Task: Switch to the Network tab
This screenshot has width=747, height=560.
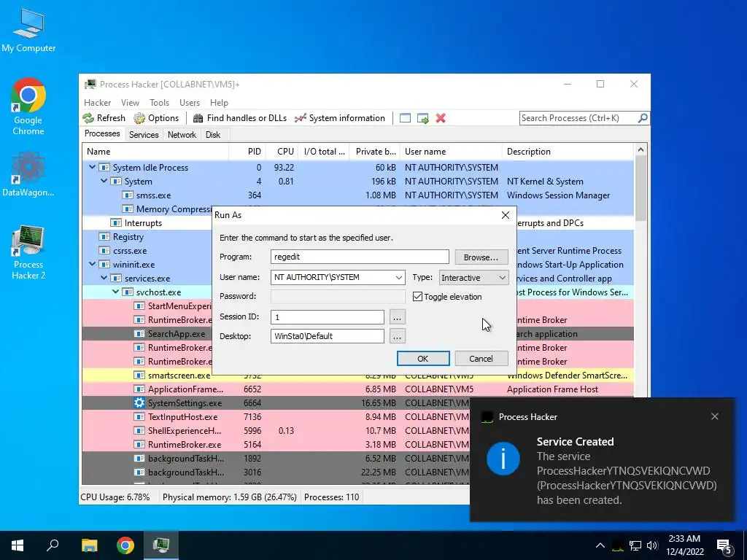Action: point(182,135)
